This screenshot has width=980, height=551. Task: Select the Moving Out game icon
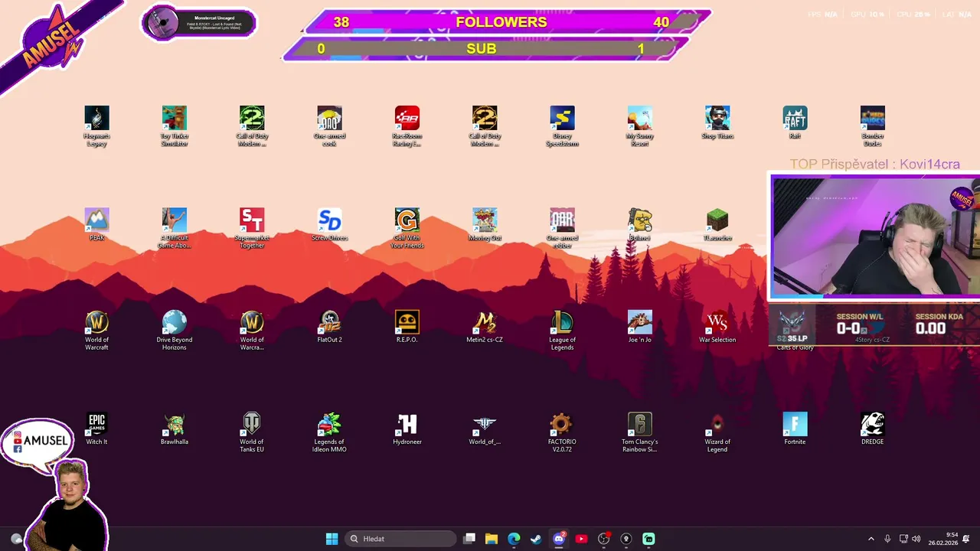tap(485, 225)
